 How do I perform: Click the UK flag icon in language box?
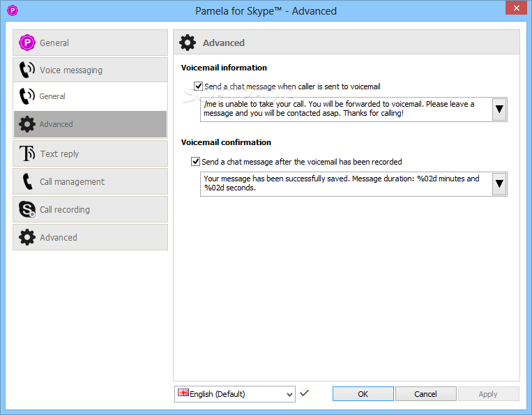point(183,393)
